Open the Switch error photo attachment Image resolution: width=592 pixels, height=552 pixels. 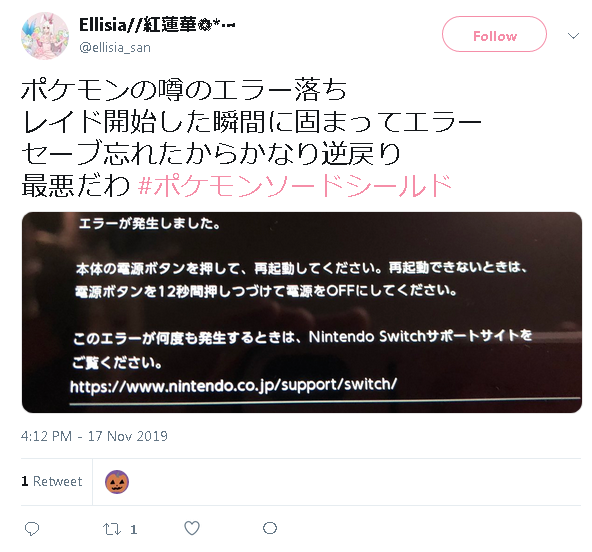coord(302,312)
